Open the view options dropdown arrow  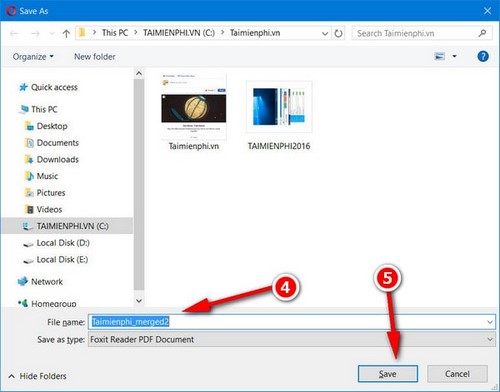click(454, 56)
